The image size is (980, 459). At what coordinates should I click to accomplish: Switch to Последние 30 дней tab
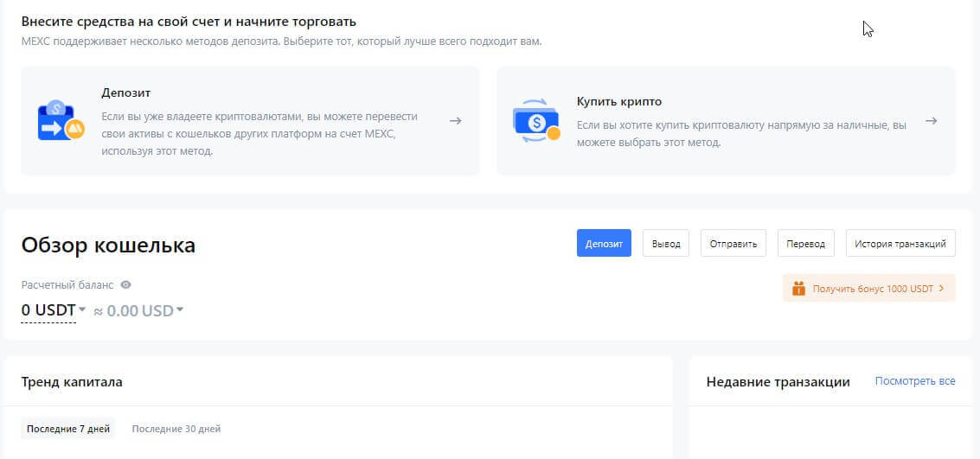coord(176,429)
